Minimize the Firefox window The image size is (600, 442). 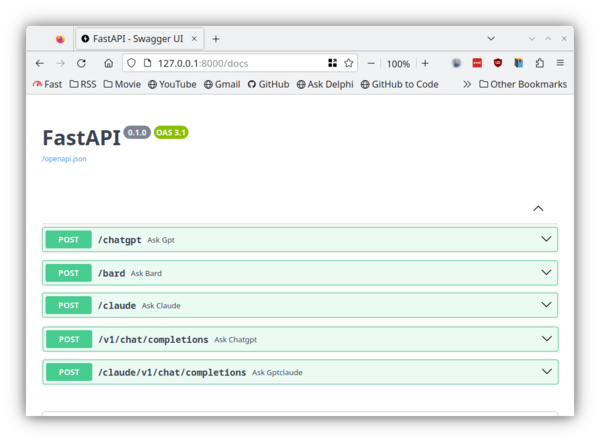[532, 39]
